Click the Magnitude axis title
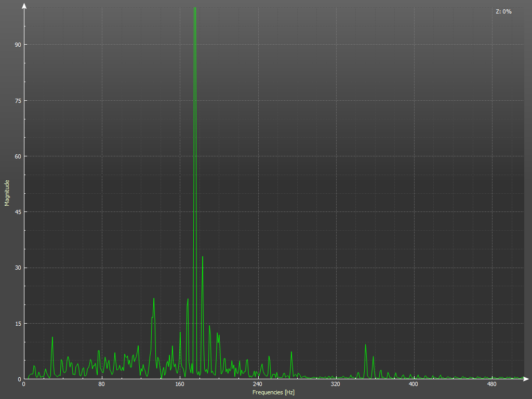 (x=7, y=193)
